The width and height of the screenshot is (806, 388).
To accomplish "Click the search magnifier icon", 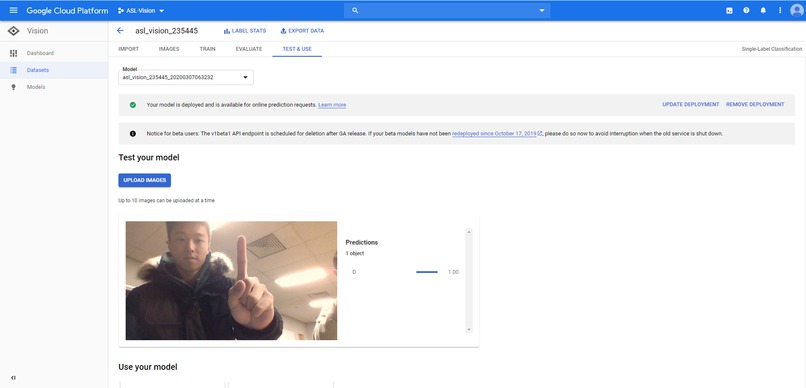I will point(355,10).
